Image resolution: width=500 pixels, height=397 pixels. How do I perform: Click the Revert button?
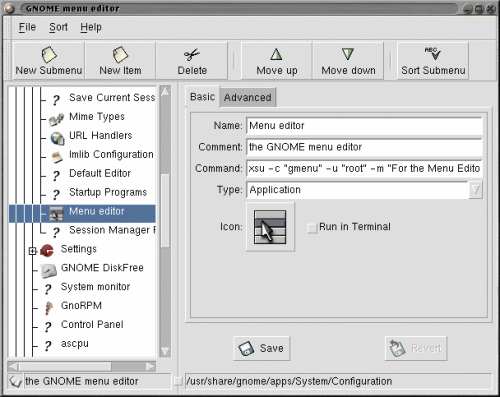click(x=416, y=348)
